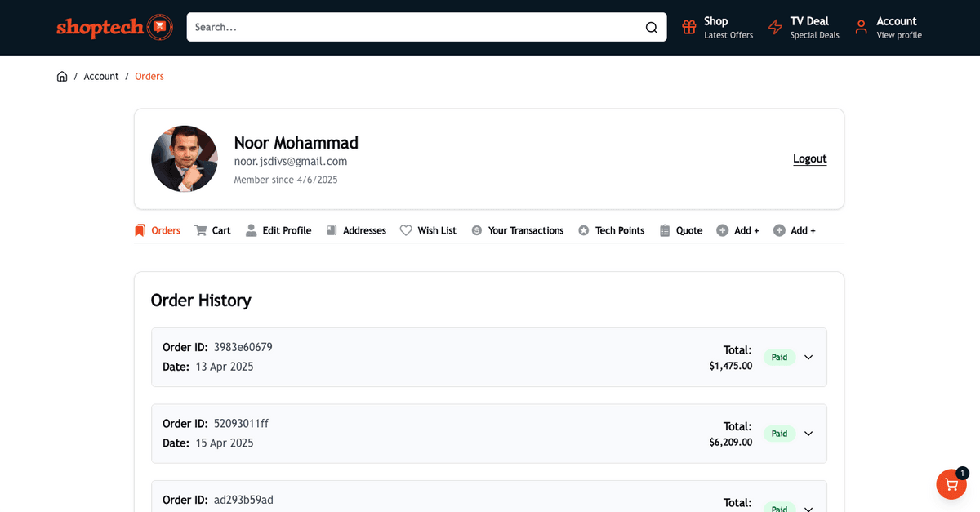This screenshot has height=512, width=980.
Task: Open the Addresses tab
Action: pos(356,230)
